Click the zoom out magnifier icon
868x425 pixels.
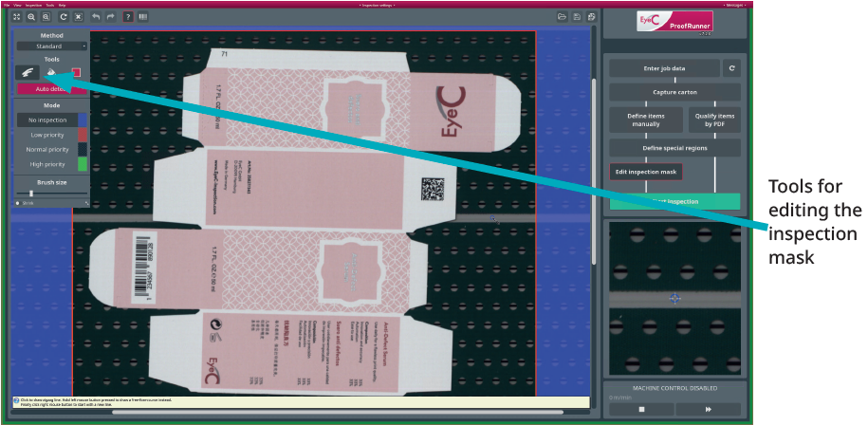tap(46, 17)
